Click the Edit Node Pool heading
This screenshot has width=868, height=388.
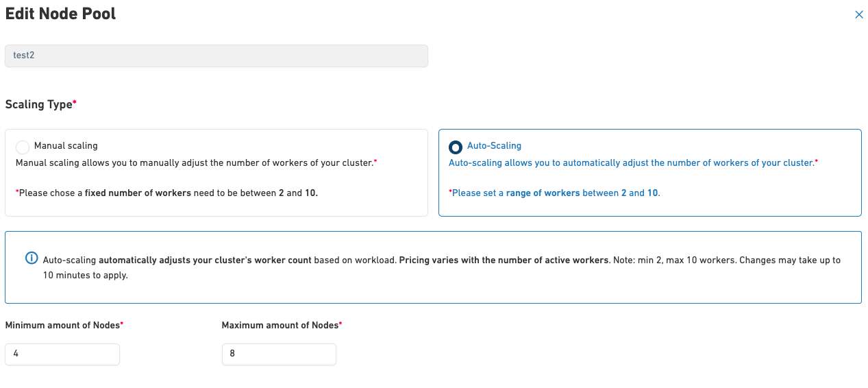(x=60, y=14)
